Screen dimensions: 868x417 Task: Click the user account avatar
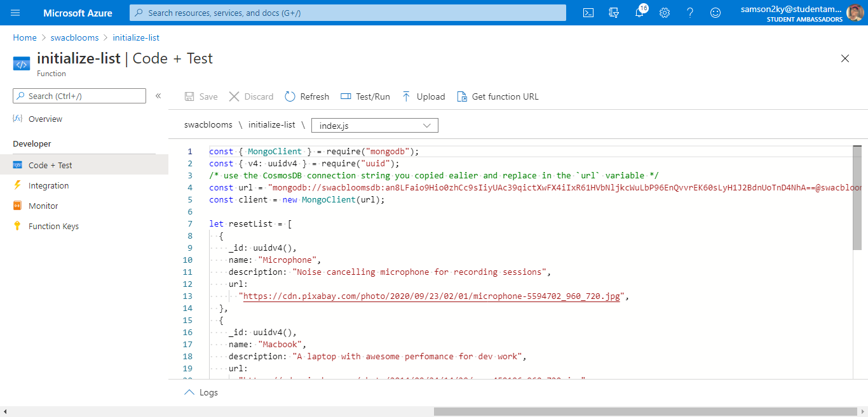855,13
